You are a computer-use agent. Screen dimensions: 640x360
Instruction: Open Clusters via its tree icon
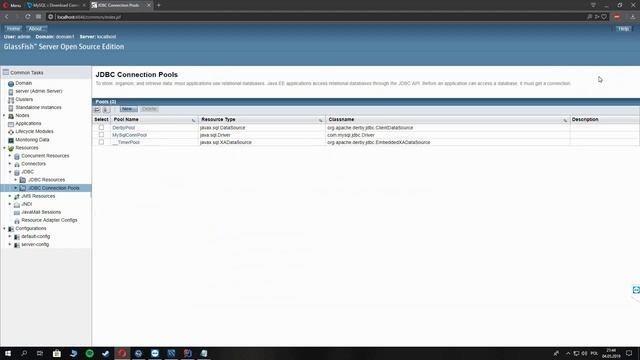pyautogui.click(x=11, y=100)
